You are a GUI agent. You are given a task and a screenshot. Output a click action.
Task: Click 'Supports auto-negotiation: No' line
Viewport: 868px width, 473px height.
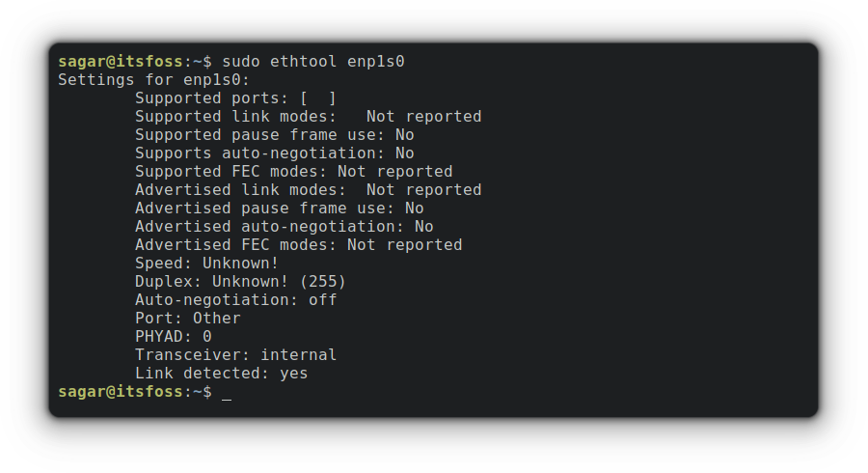click(x=274, y=153)
